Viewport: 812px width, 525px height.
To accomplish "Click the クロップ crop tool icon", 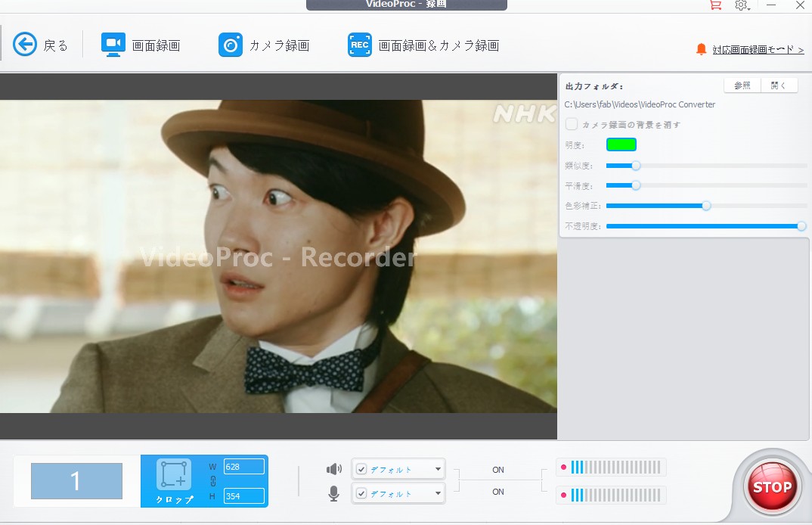I will tap(173, 474).
